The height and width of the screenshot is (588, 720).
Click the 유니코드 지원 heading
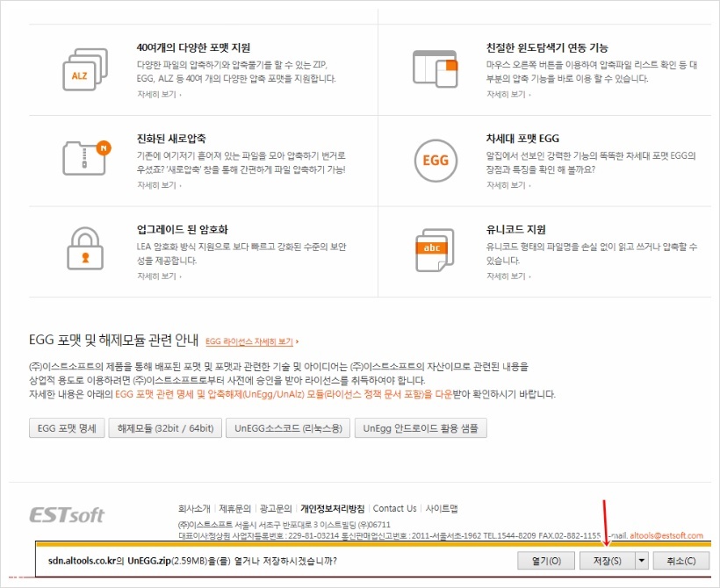(x=516, y=230)
